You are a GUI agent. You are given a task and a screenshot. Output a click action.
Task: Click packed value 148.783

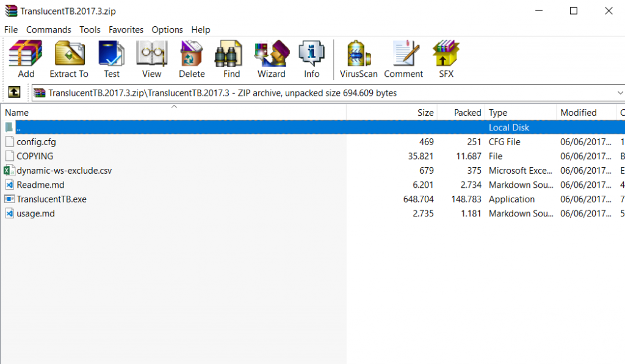[466, 199]
